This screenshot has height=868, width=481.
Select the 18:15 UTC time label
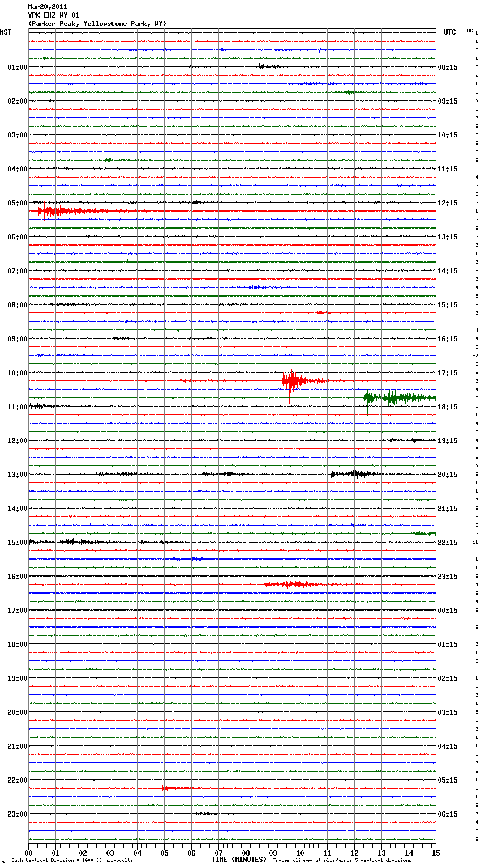click(448, 407)
